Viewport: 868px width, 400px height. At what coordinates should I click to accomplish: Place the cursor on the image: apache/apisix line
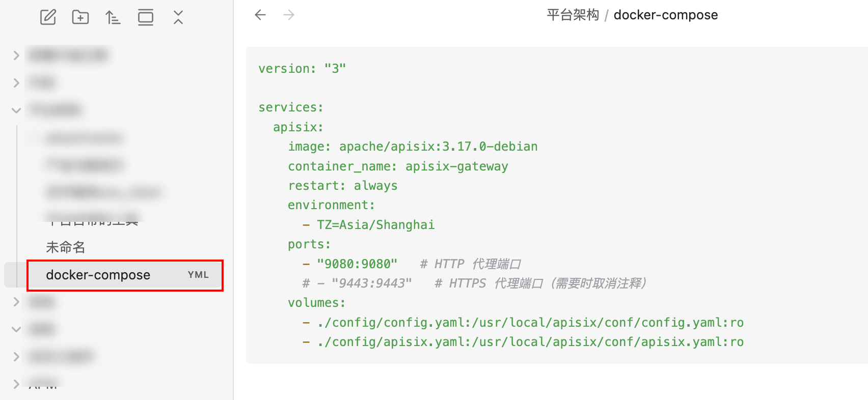click(413, 147)
